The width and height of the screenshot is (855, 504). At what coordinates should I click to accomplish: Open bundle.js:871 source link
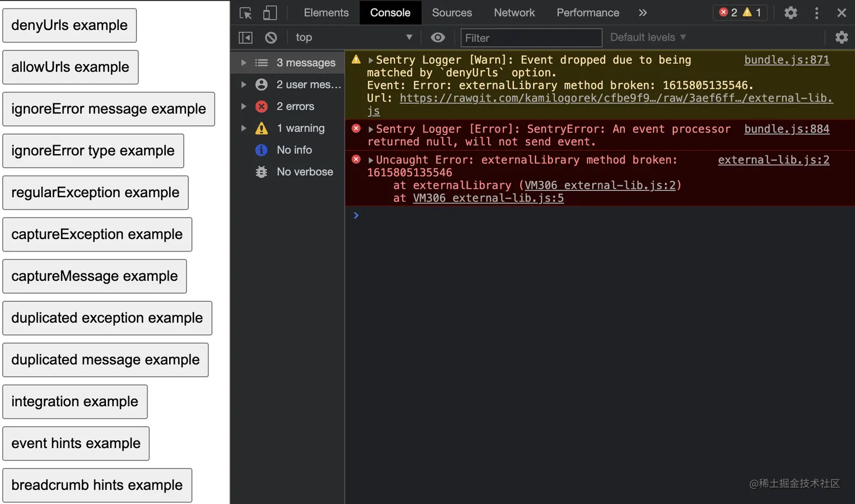click(787, 60)
